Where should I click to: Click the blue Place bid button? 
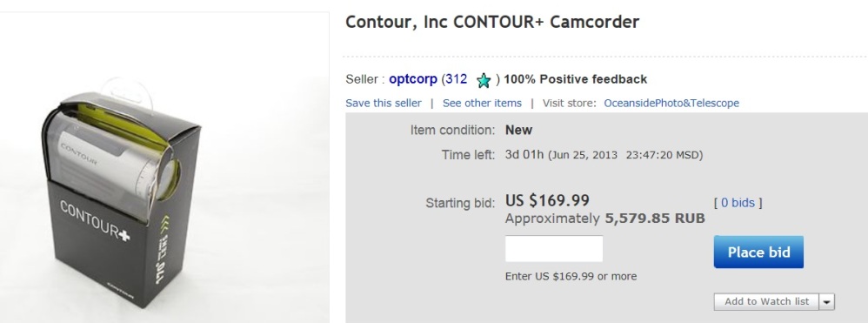coord(758,252)
